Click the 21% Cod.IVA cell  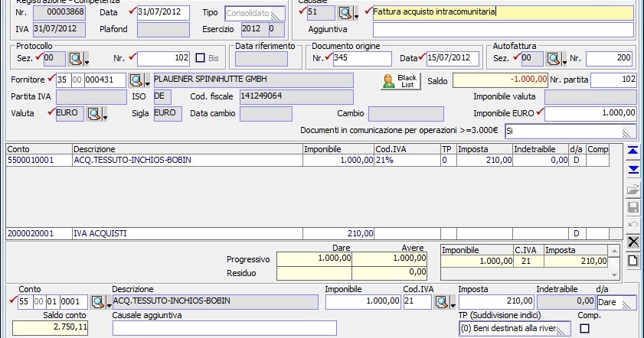(x=407, y=161)
